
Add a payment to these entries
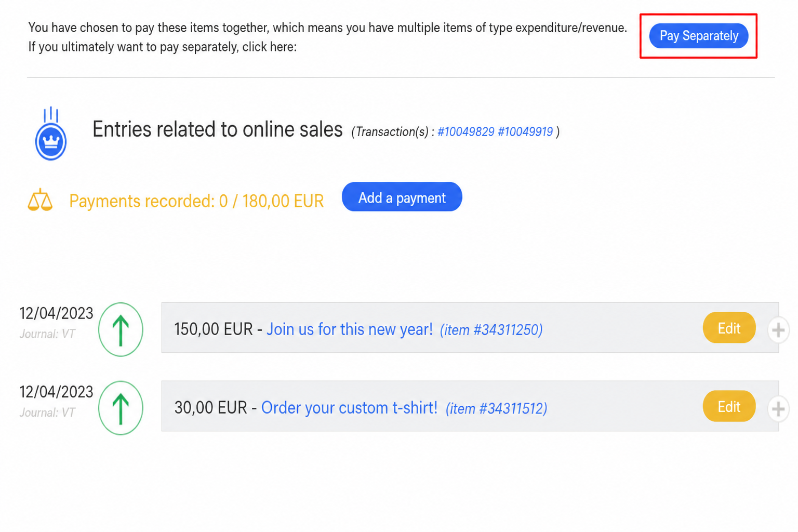point(402,197)
